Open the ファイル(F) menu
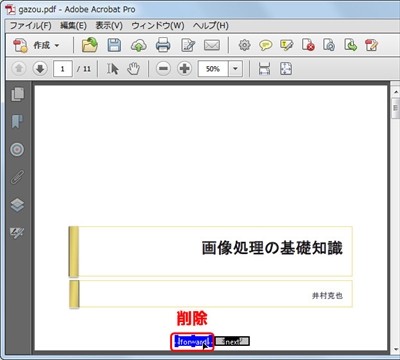 point(31,26)
